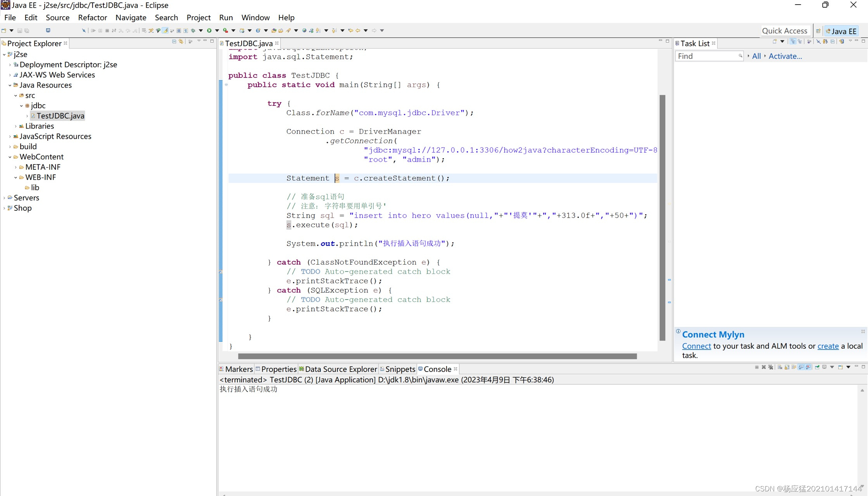Screen dimensions: 868x496
Task: Open Debug button dropdown arrow
Action: [201, 31]
